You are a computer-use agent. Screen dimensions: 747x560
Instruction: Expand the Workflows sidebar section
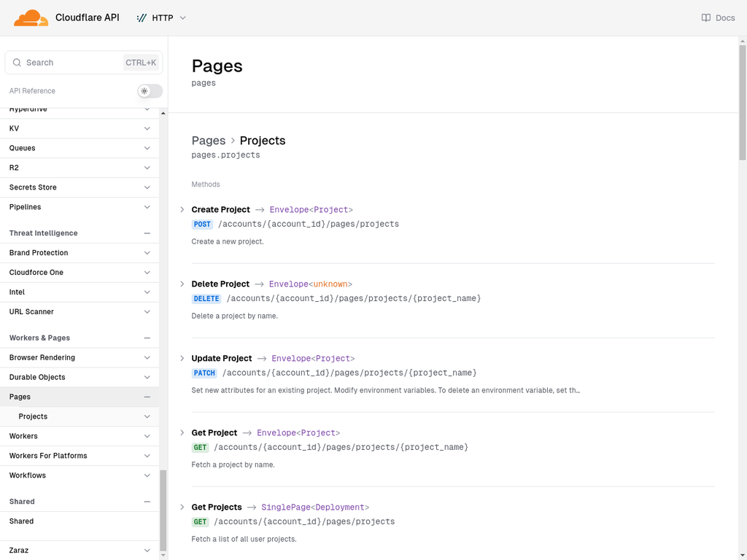tap(147, 475)
